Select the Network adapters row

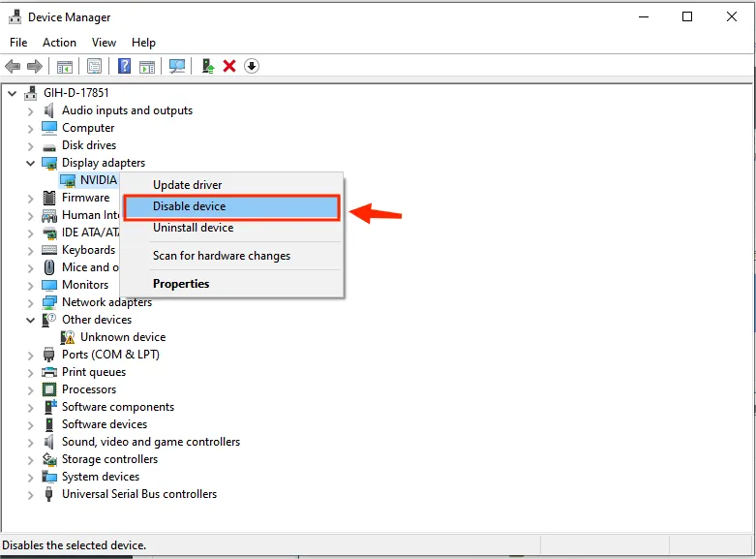pyautogui.click(x=106, y=302)
